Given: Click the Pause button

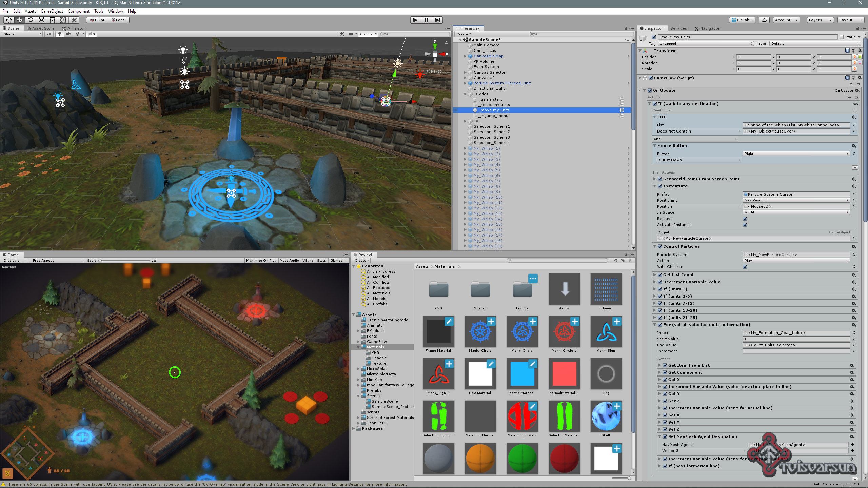Looking at the screenshot, I should (426, 20).
